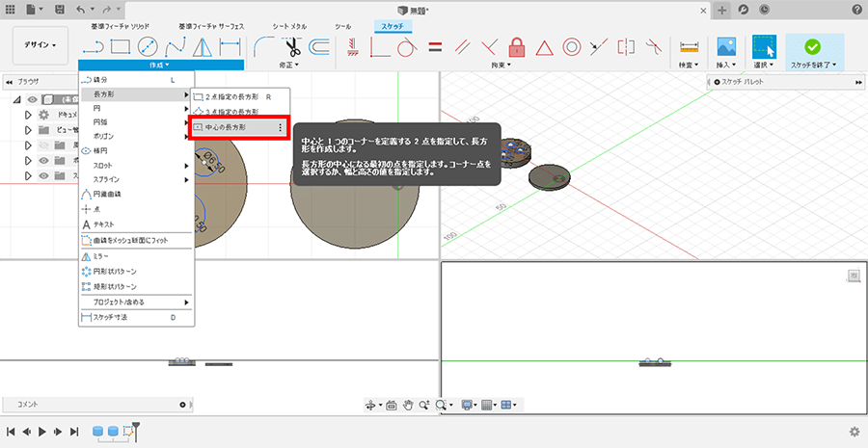Open the デザイン workspace dropdown
Screen dimensions: 868x448
coord(41,45)
